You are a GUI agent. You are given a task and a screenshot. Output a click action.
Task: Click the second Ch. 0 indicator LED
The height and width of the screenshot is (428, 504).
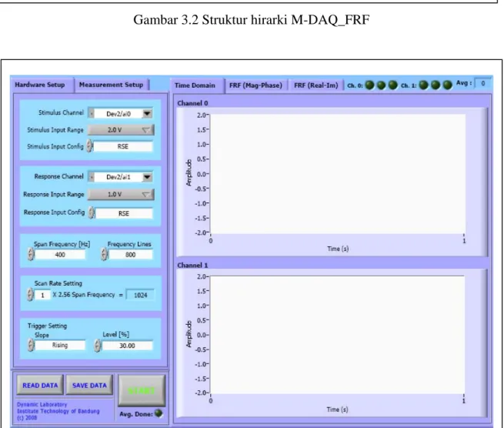[381, 85]
